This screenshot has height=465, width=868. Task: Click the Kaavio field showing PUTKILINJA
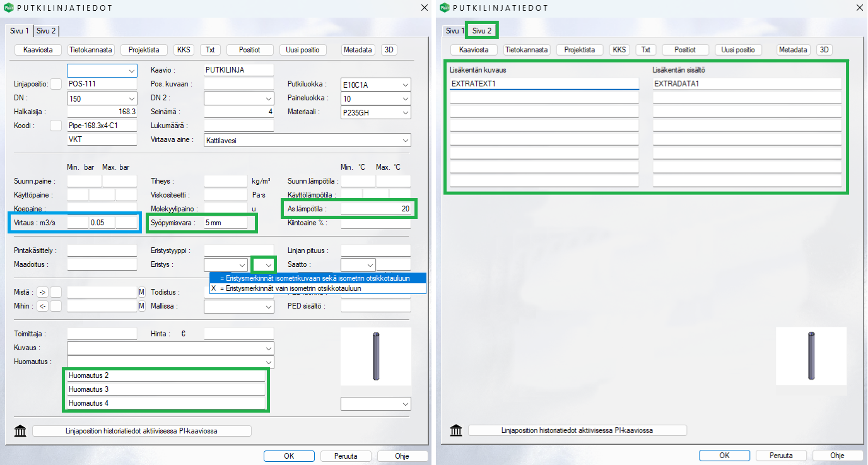click(239, 70)
